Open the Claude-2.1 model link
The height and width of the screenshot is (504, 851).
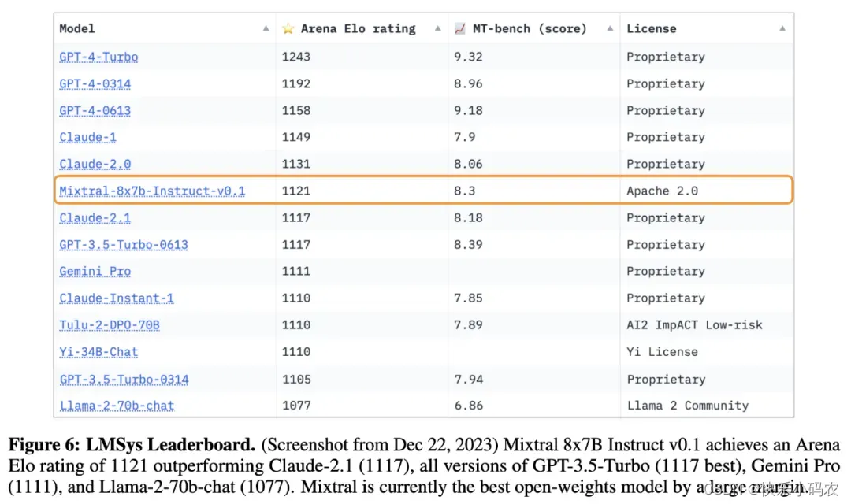click(x=95, y=218)
